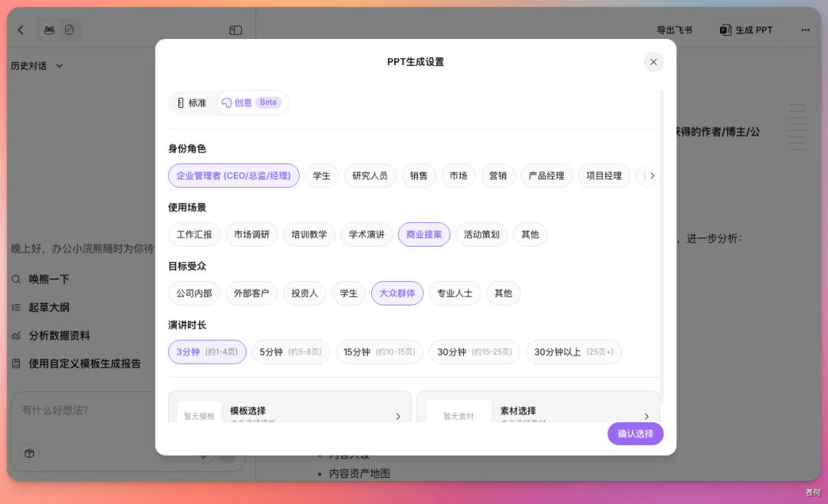Set duration to 15分钟 (约10-15页)
This screenshot has height=504, width=828.
click(x=379, y=352)
